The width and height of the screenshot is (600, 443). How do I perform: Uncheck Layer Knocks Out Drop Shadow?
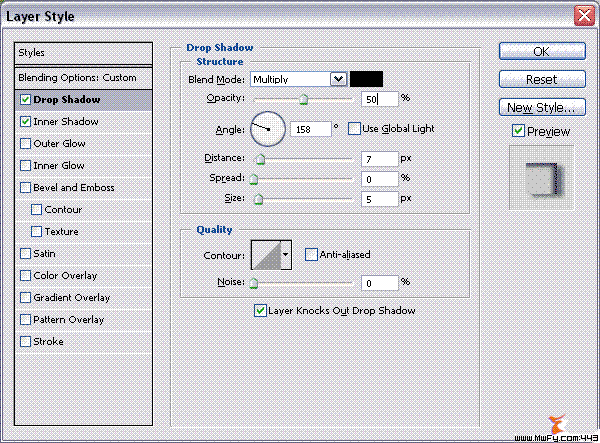click(260, 310)
